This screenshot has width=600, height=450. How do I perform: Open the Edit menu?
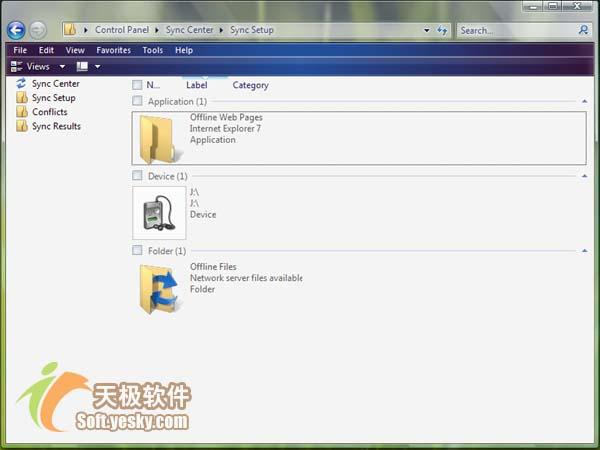click(x=46, y=50)
